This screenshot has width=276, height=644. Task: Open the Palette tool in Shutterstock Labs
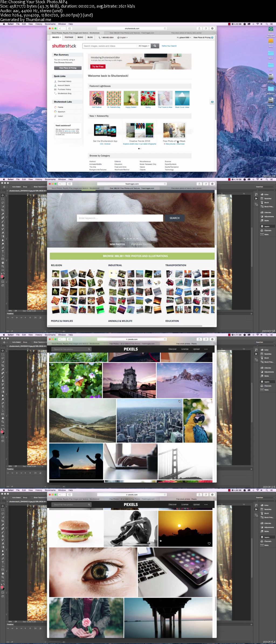[60, 107]
